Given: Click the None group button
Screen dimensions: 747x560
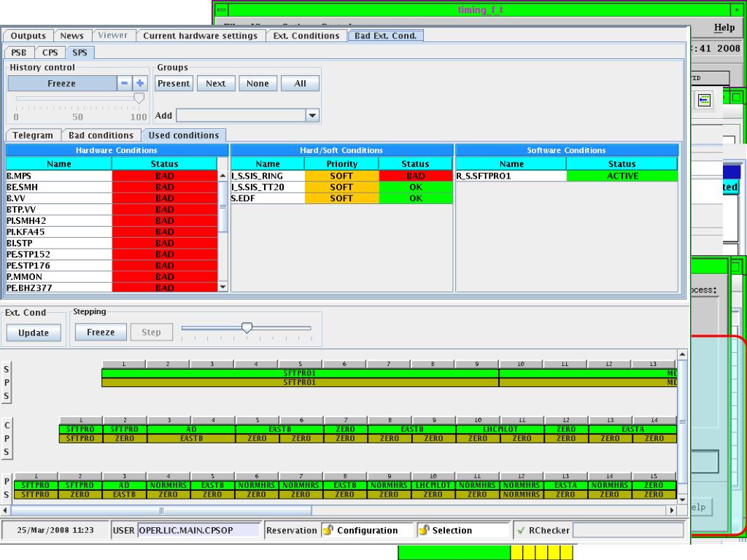Looking at the screenshot, I should tap(258, 83).
